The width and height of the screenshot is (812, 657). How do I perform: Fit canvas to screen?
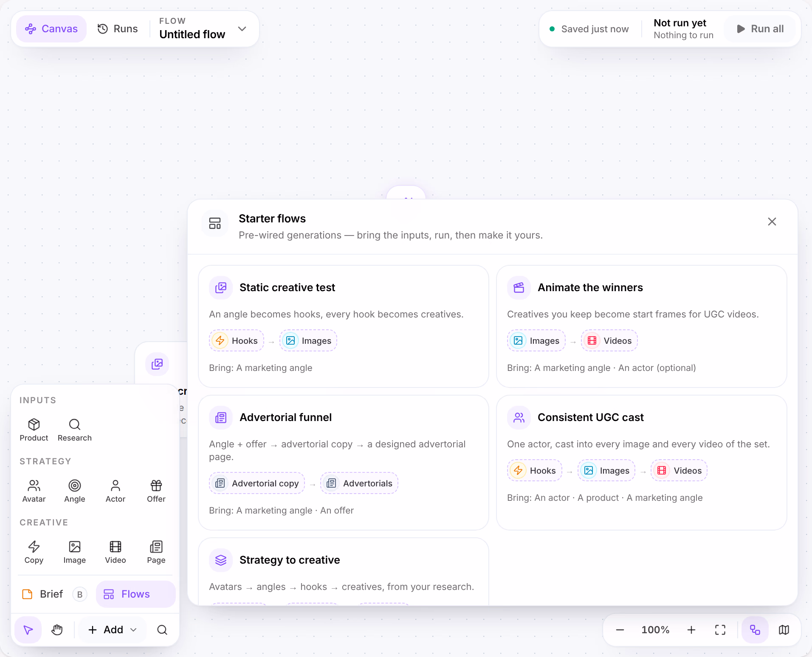pyautogui.click(x=720, y=630)
